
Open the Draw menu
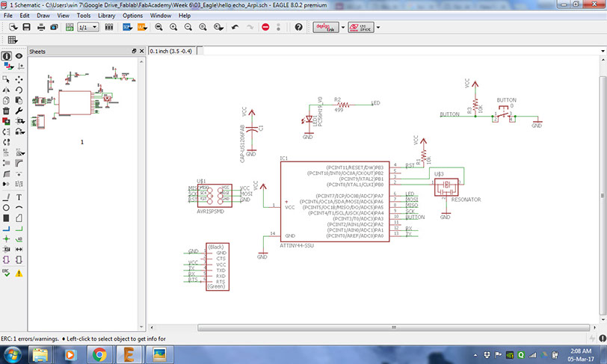click(43, 16)
